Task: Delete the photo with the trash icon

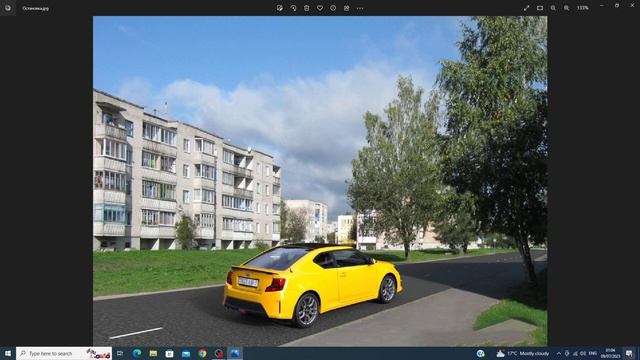Action: pos(307,8)
